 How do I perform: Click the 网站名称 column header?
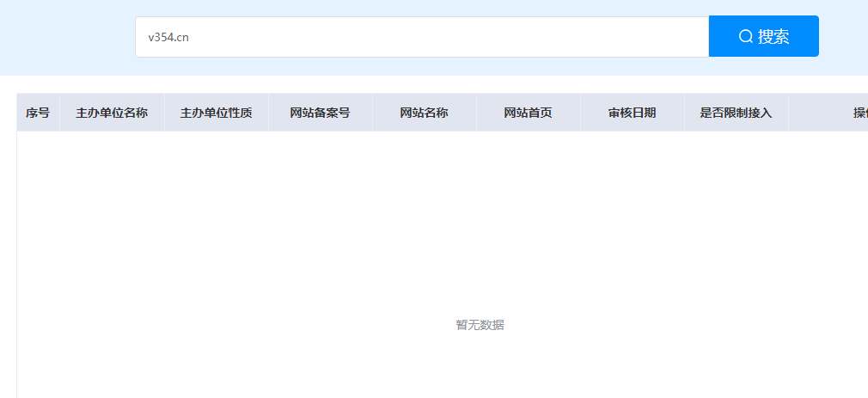pos(424,113)
